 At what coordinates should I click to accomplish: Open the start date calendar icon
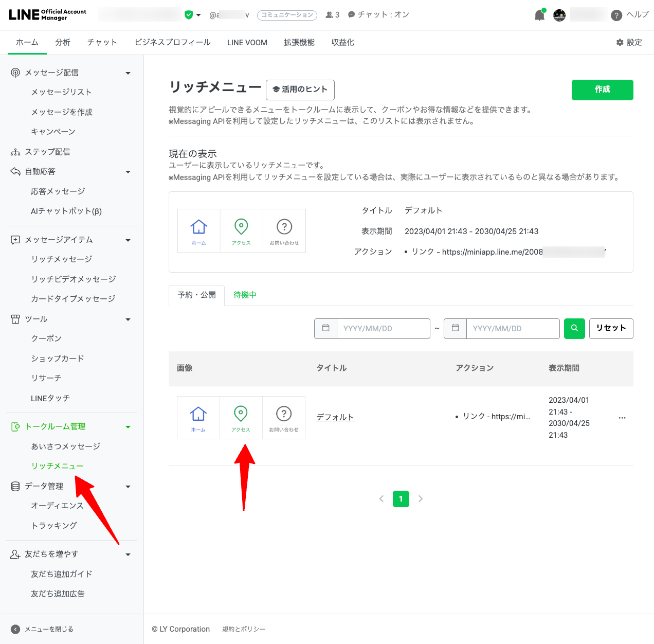pos(326,328)
